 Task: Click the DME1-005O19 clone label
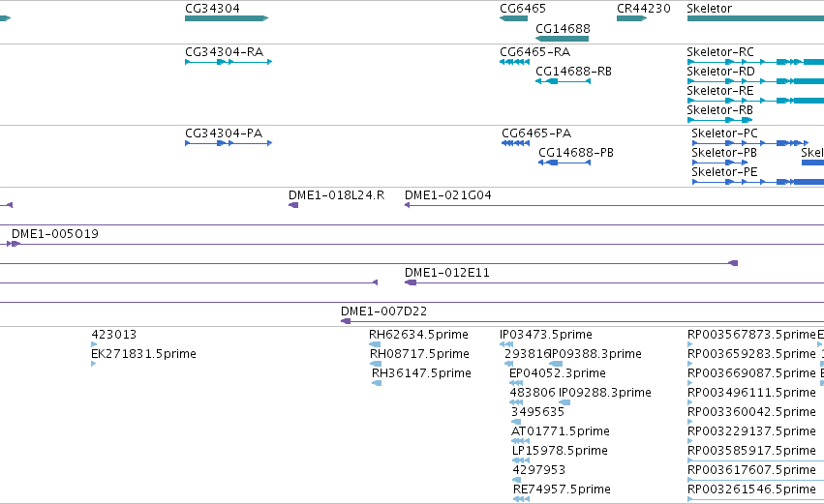(x=54, y=234)
